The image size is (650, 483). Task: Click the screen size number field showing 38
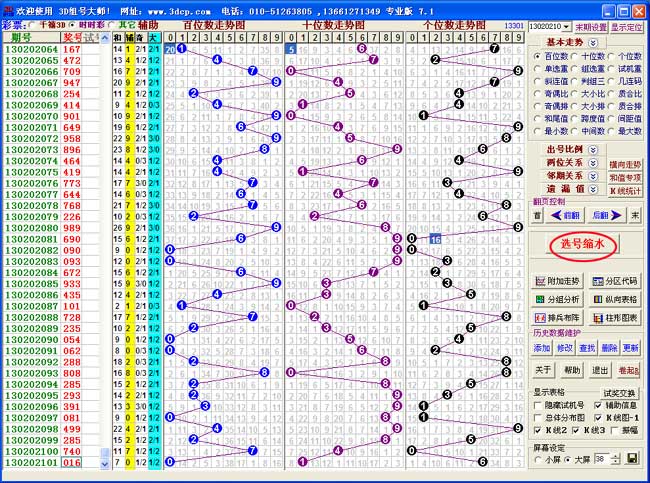tap(600, 458)
